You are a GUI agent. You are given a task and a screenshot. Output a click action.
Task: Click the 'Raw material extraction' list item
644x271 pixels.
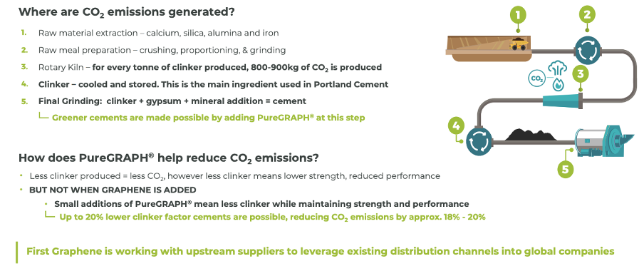pyautogui.click(x=159, y=33)
